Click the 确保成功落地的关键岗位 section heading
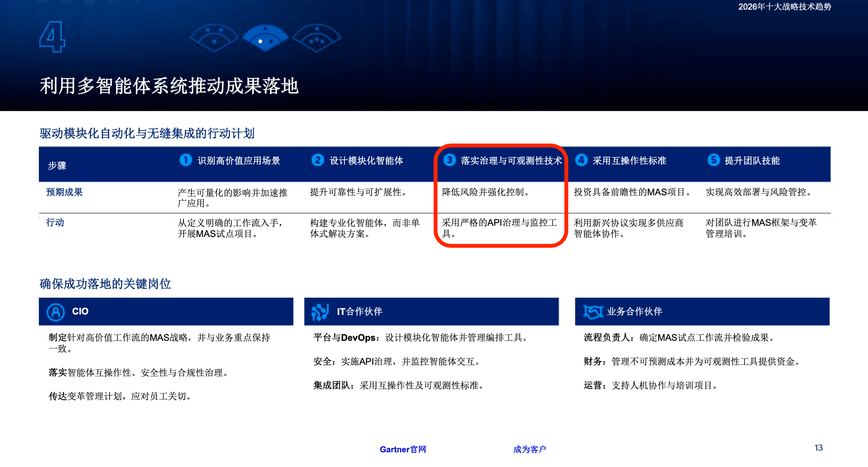This screenshot has height=467, width=868. 105,284
